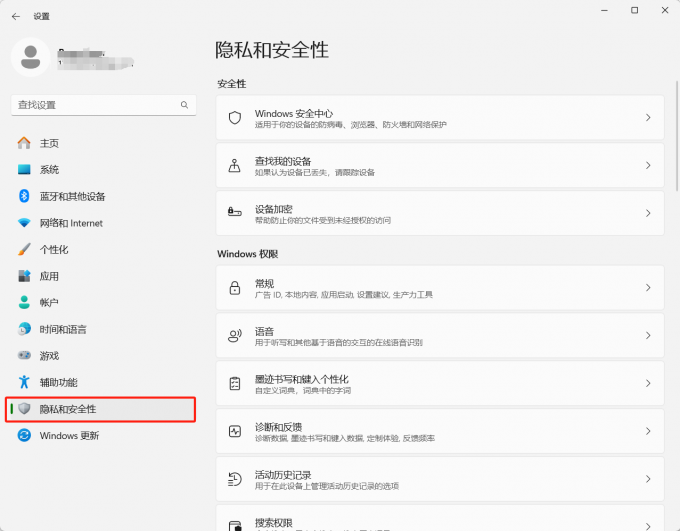Go to 蓝牙和其他设备
The image size is (680, 531).
tap(101, 196)
